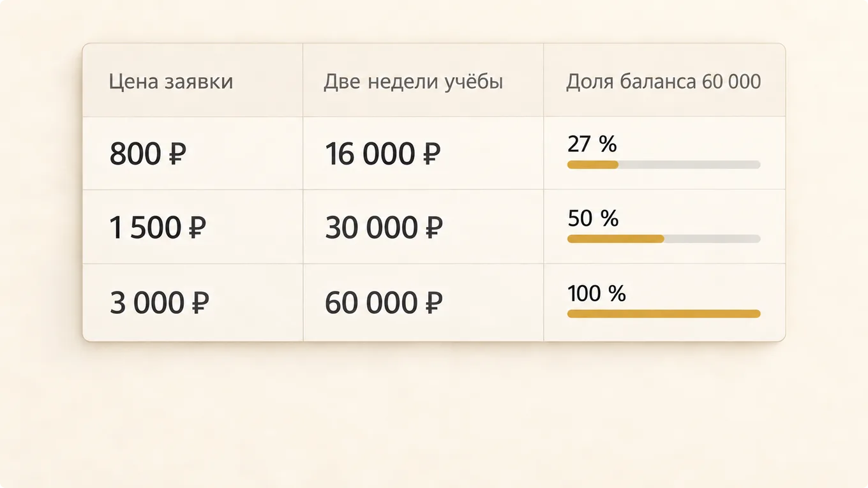
Task: Click the 'Две недели учёбы' column header
Action: (414, 82)
